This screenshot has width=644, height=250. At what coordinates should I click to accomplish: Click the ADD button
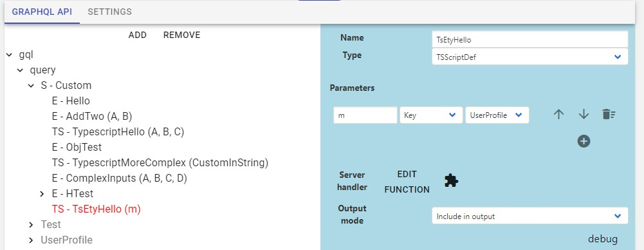(x=138, y=35)
